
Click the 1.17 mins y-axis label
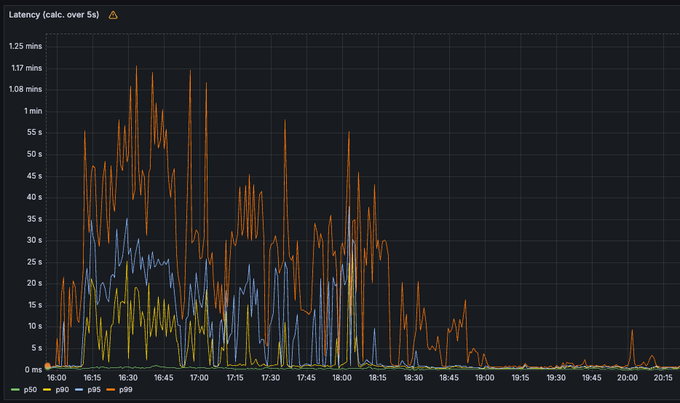[27, 68]
